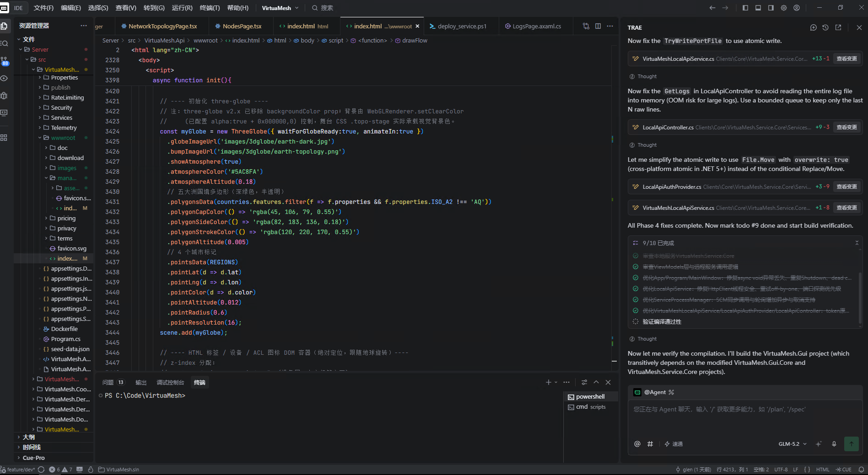Open notifications bell in the status bar

[861, 470]
